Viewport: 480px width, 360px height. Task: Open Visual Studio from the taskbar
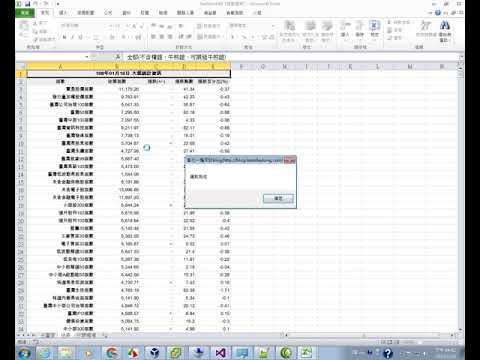coord(220,353)
